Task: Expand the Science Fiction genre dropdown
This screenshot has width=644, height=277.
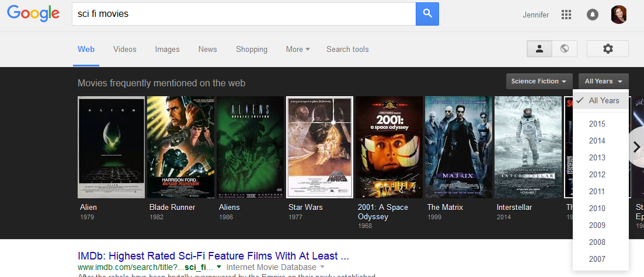Action: (539, 82)
